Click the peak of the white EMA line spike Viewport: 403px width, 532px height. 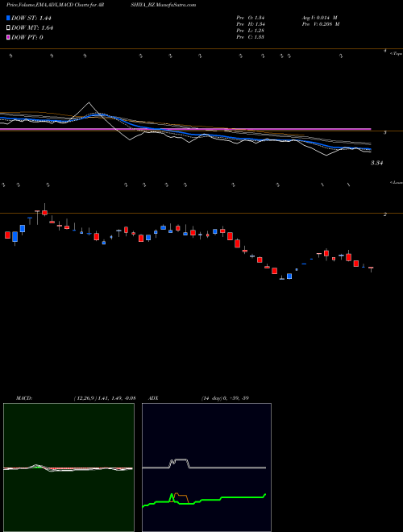pos(89,102)
